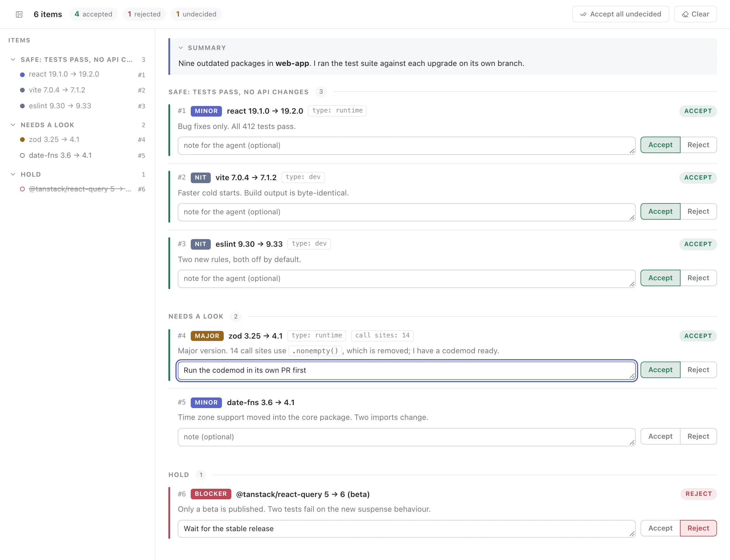Viewport: 730px width, 560px height.
Task: Reject the date-fns upgrade #5
Action: (x=698, y=436)
